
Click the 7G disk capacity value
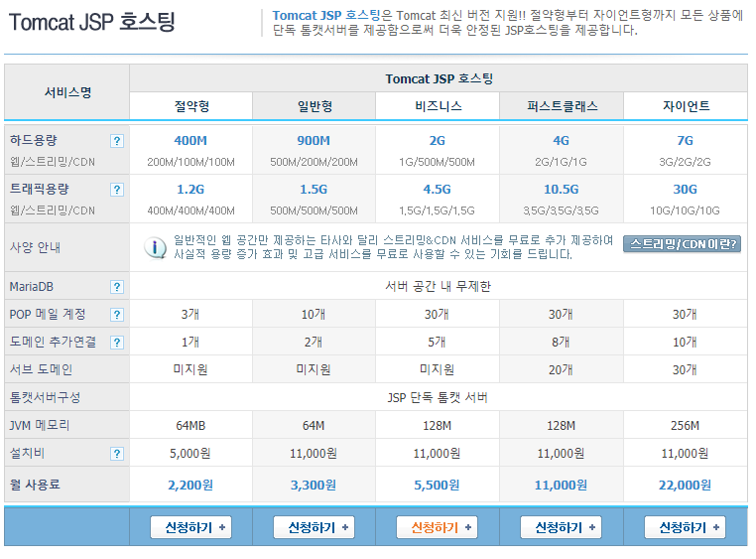686,140
